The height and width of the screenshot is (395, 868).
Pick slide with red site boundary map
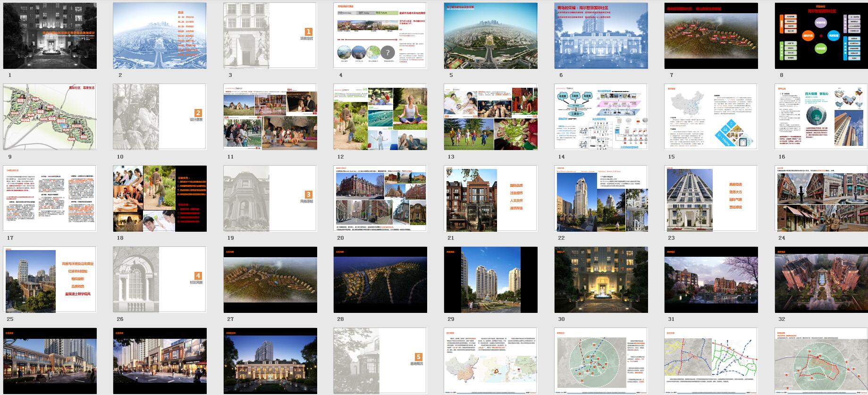[821, 361]
